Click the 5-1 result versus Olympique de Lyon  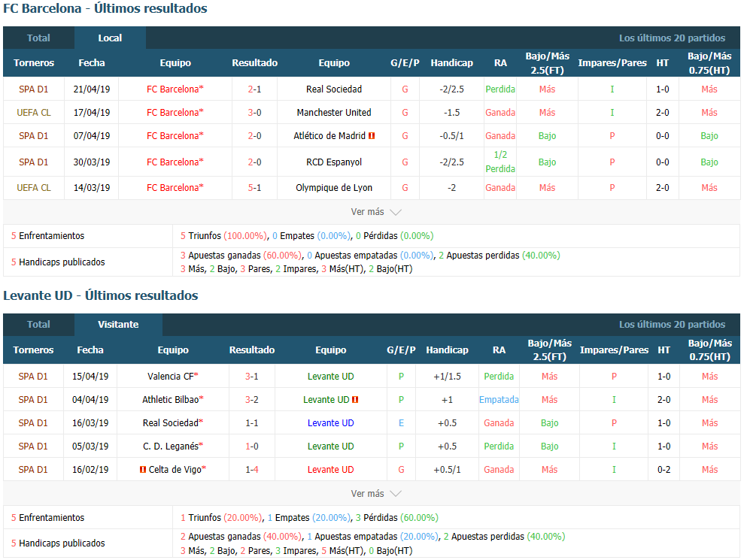[254, 188]
